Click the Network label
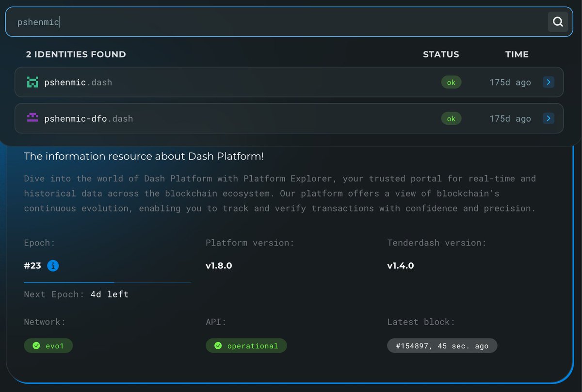The height and width of the screenshot is (392, 582). [45, 322]
